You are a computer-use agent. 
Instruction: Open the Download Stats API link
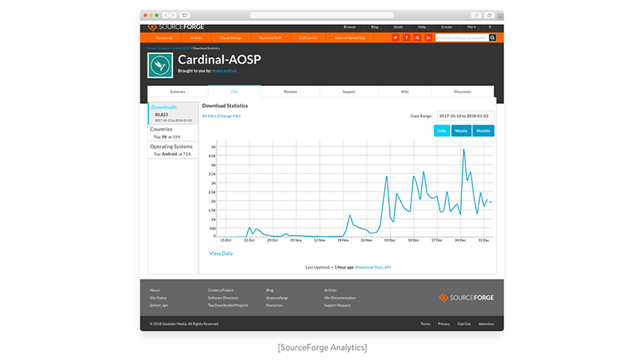[x=373, y=267]
